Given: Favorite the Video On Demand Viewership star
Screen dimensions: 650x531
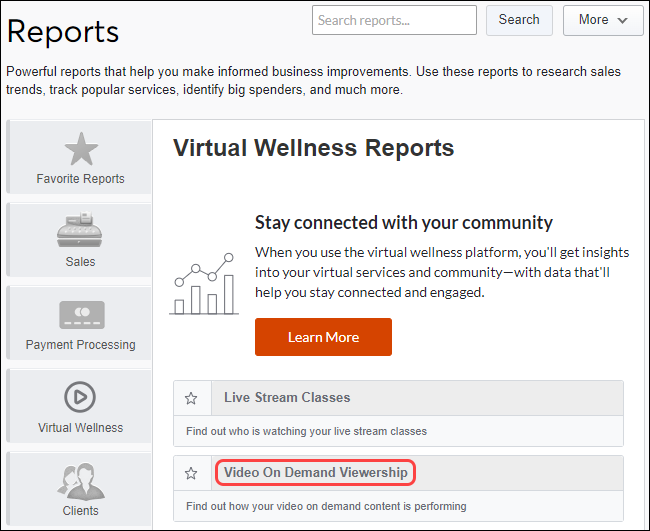Looking at the screenshot, I should [x=191, y=473].
